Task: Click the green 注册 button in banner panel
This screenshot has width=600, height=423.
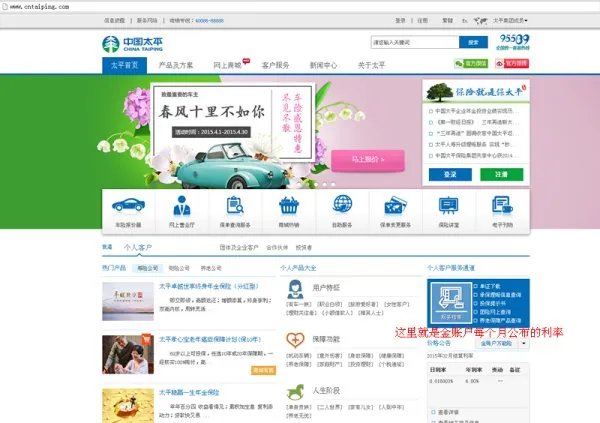Action: pos(502,174)
